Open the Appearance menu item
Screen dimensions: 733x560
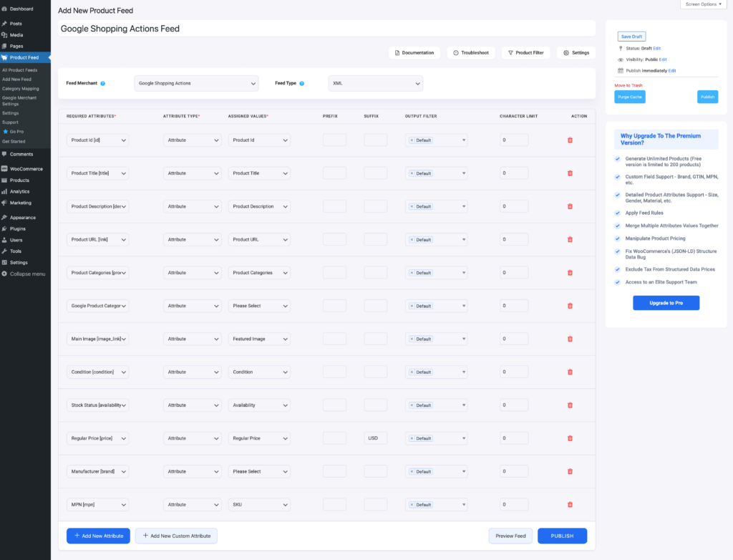22,218
